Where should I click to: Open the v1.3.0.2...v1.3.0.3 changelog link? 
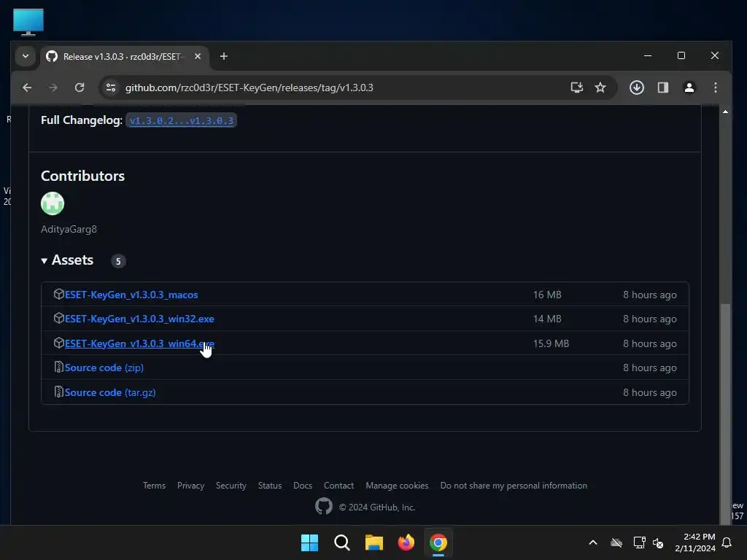tap(182, 120)
